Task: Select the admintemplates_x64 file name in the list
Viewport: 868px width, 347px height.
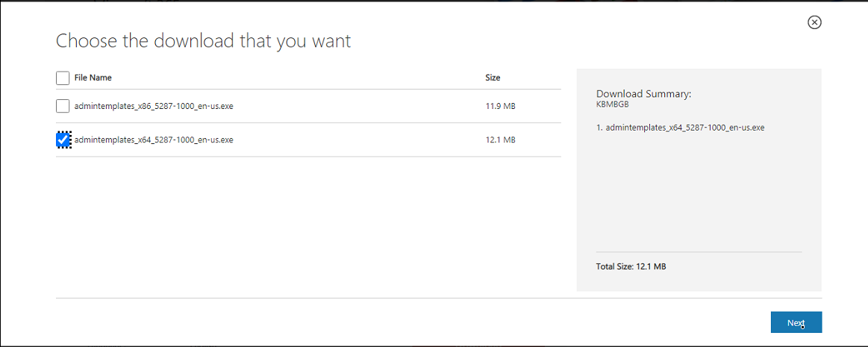Action: click(x=153, y=140)
